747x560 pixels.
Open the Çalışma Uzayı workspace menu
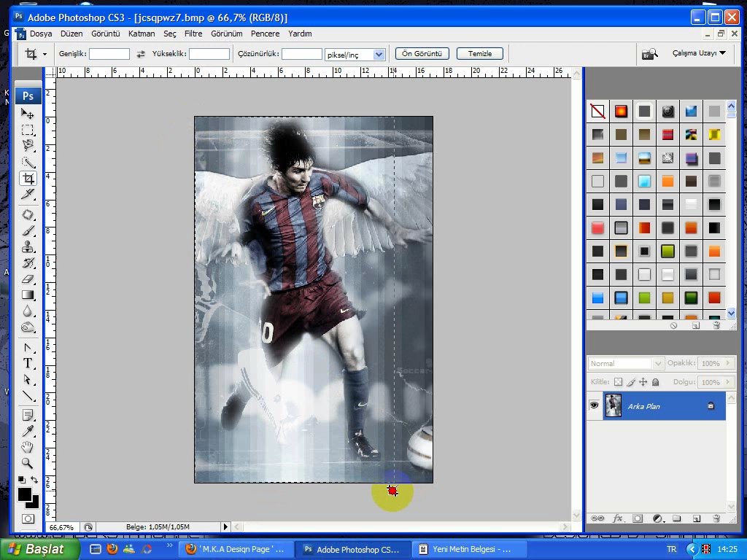(x=699, y=52)
